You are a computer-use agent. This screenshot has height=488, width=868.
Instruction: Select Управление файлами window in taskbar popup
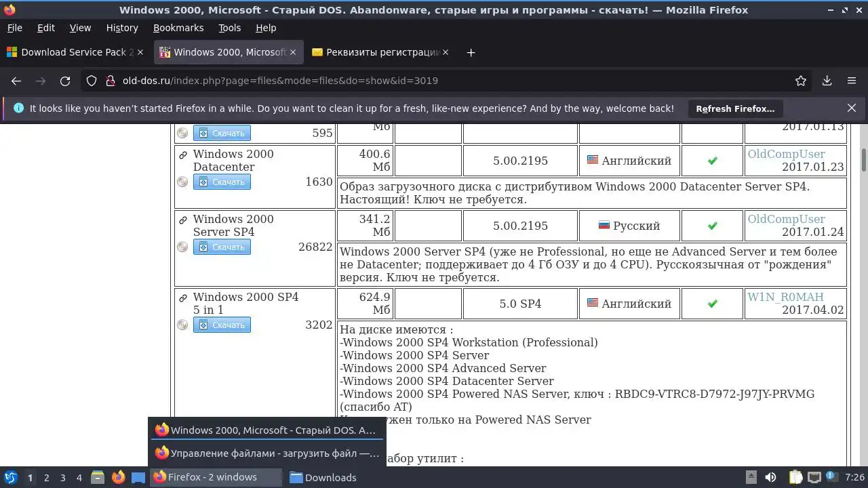coord(267,453)
